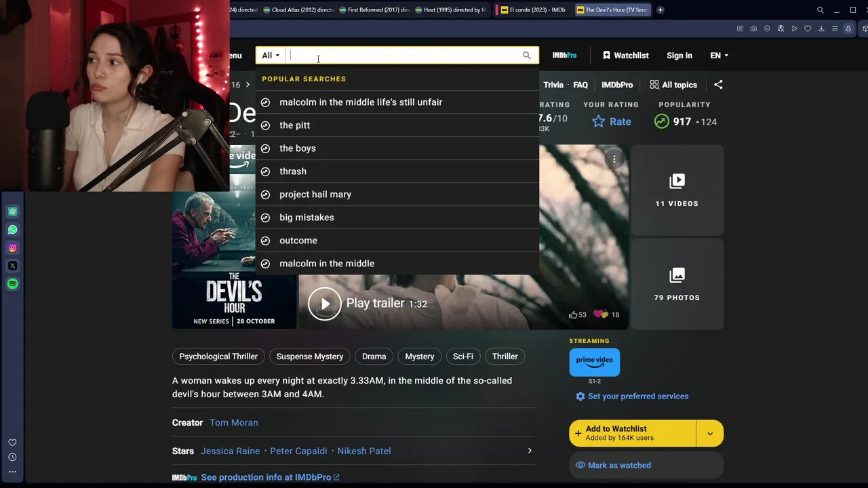Open WhatsApp in the browser sidebar

click(x=12, y=230)
